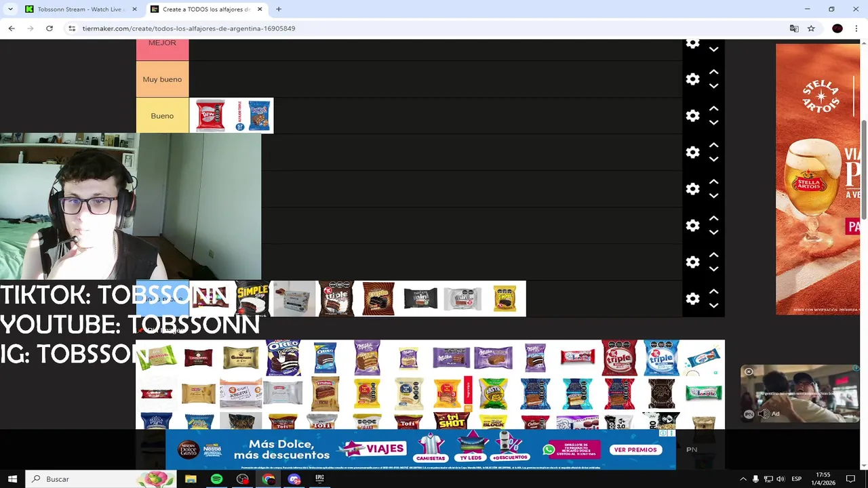The image size is (868, 488).
Task: Pick the red Tatin alfajor in Bueno
Action: click(210, 116)
